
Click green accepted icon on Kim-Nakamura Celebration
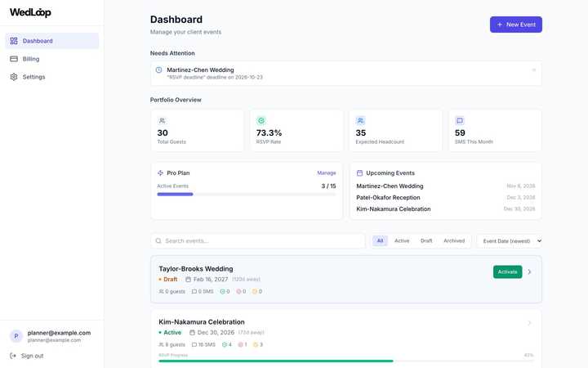[225, 345]
